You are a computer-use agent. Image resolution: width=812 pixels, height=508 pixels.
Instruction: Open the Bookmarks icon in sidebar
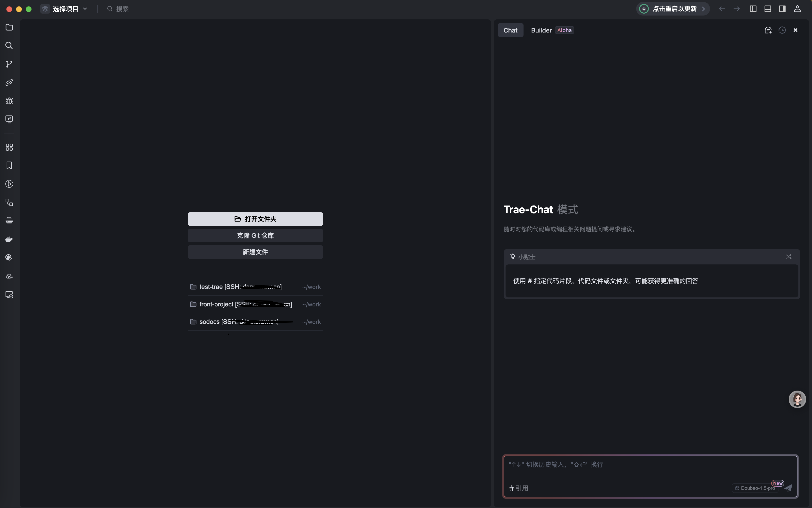[x=9, y=165]
